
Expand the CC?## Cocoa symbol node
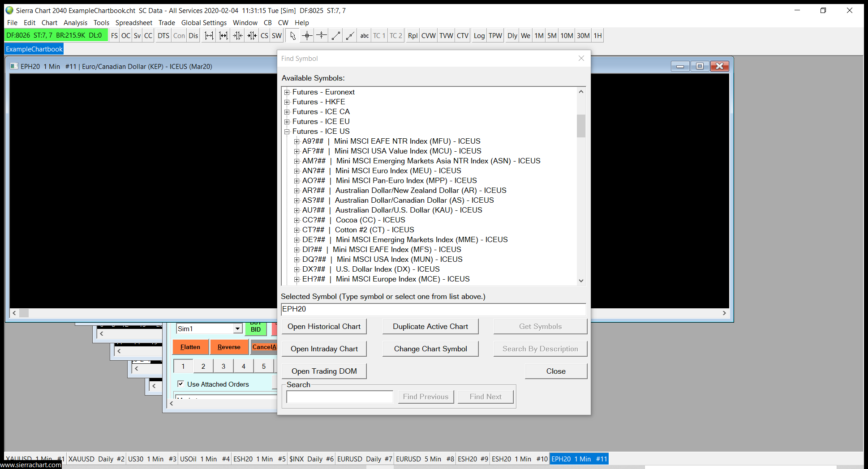coord(297,220)
